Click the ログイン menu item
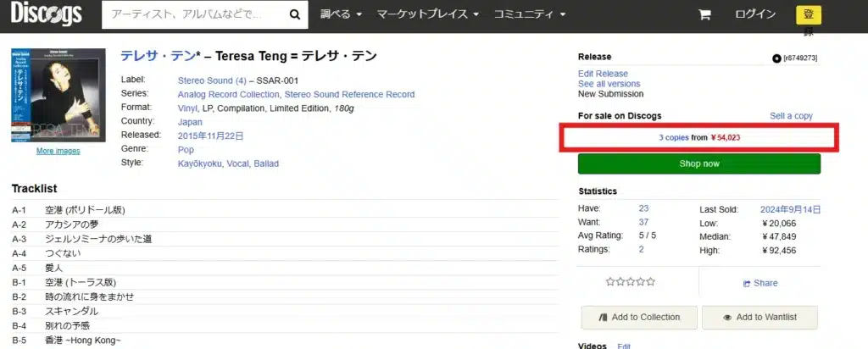868x349 pixels. (x=754, y=14)
